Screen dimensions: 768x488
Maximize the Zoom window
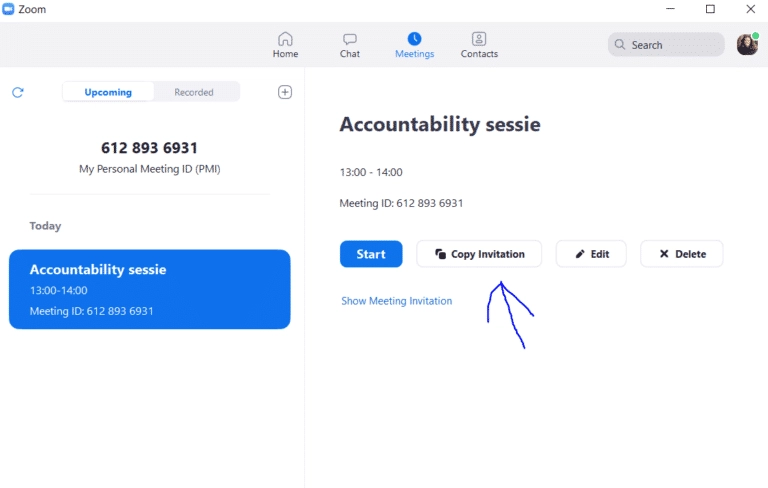coord(710,9)
